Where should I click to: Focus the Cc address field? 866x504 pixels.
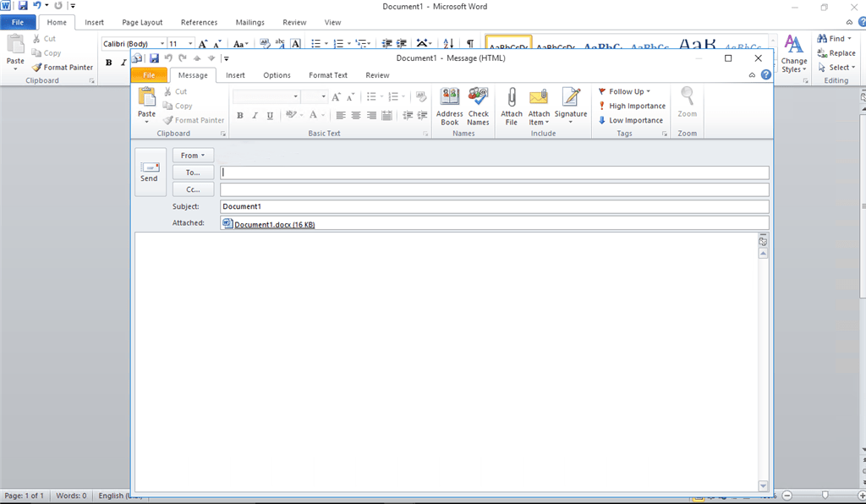tap(494, 190)
